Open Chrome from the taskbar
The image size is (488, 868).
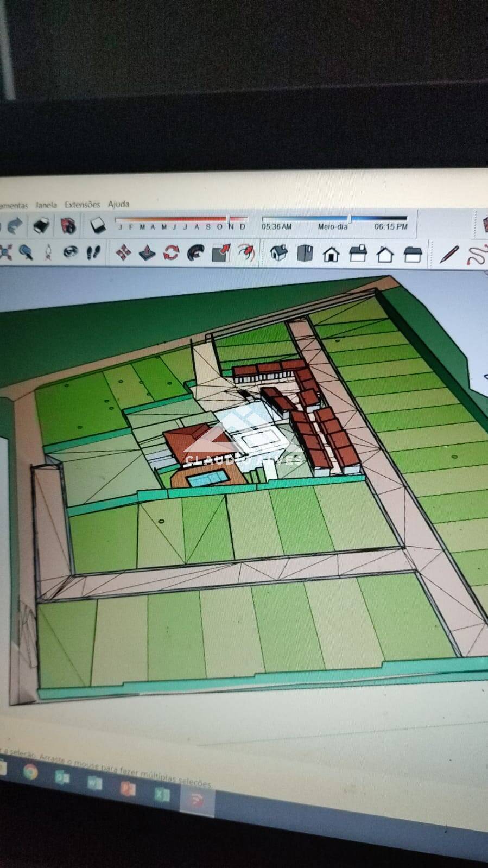pyautogui.click(x=30, y=771)
